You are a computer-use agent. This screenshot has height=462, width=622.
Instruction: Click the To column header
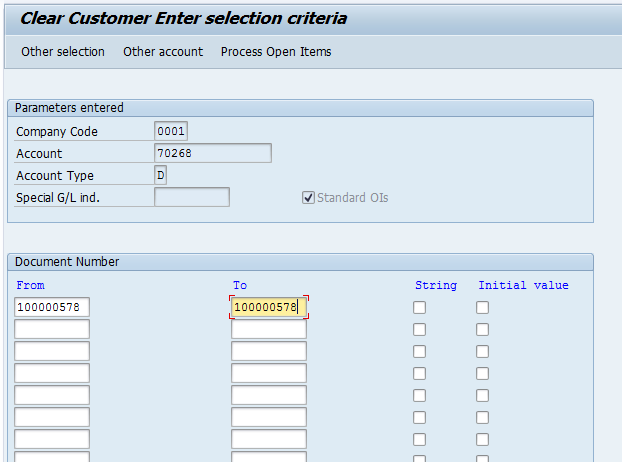click(x=240, y=285)
